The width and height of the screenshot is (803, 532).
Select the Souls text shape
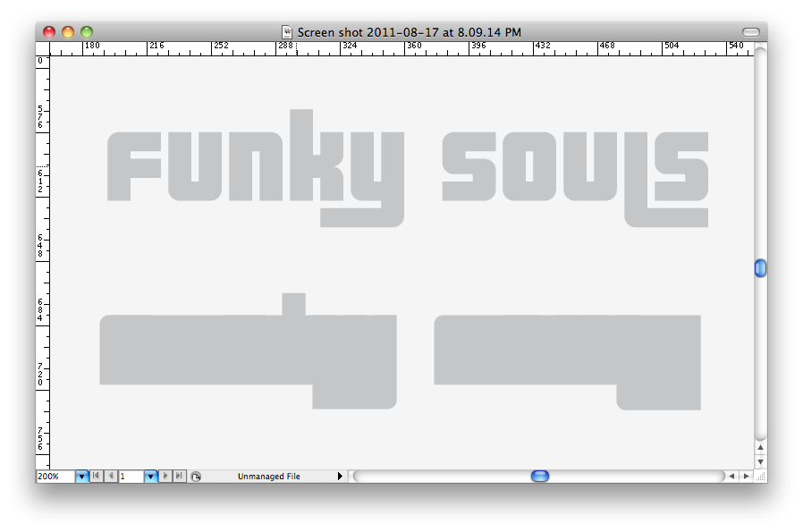pyautogui.click(x=575, y=179)
